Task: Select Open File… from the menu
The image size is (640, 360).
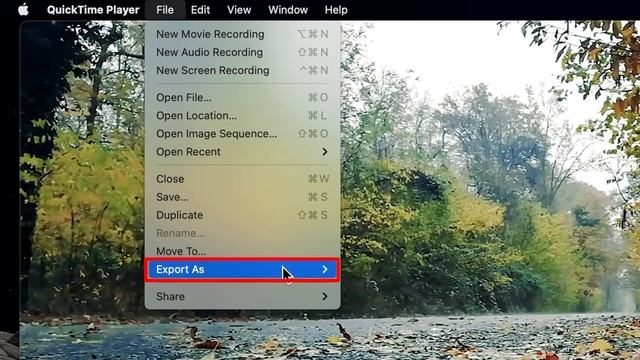Action: 242,98
